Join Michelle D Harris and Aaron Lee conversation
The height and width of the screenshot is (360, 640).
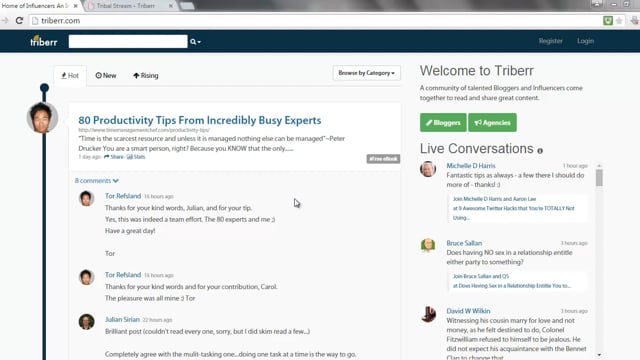point(494,199)
